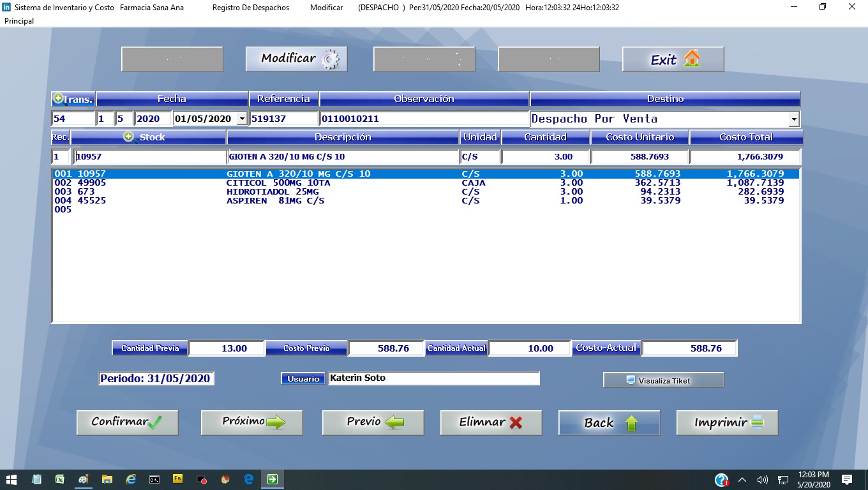
Task: Open stock search with magnifier plus icon
Action: (129, 137)
